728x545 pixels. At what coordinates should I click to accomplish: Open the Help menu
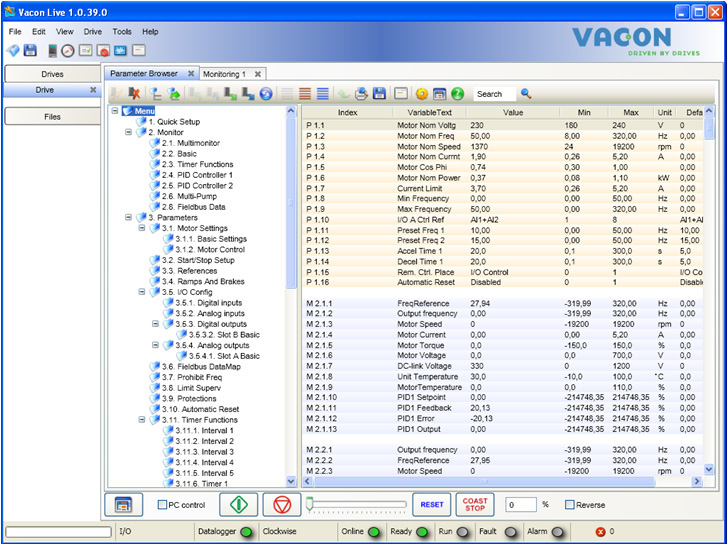pyautogui.click(x=150, y=32)
